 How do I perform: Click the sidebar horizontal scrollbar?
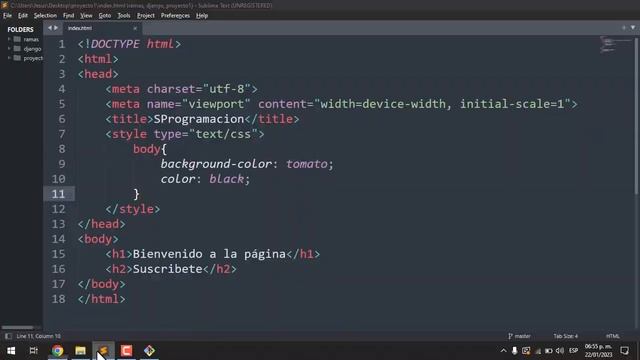click(x=18, y=327)
